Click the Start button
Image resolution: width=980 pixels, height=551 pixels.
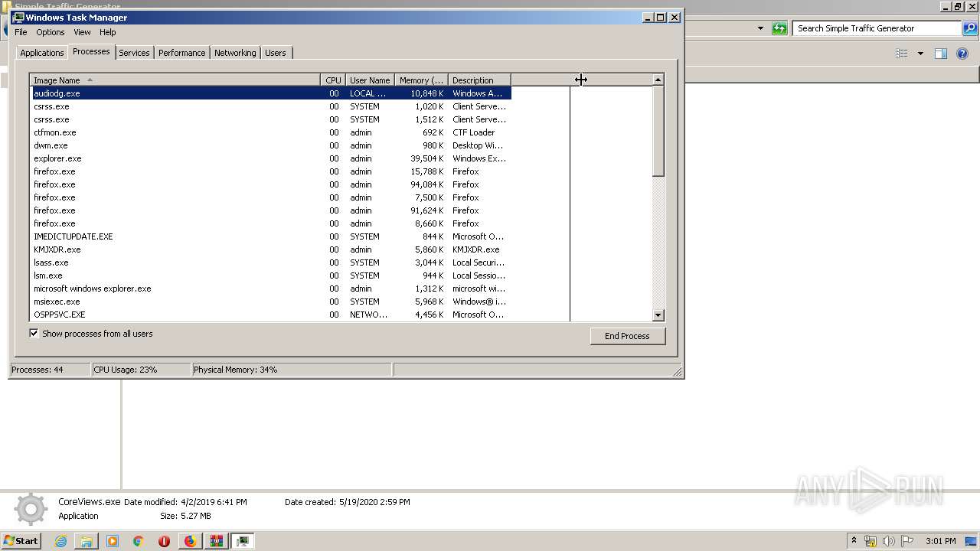coord(21,541)
